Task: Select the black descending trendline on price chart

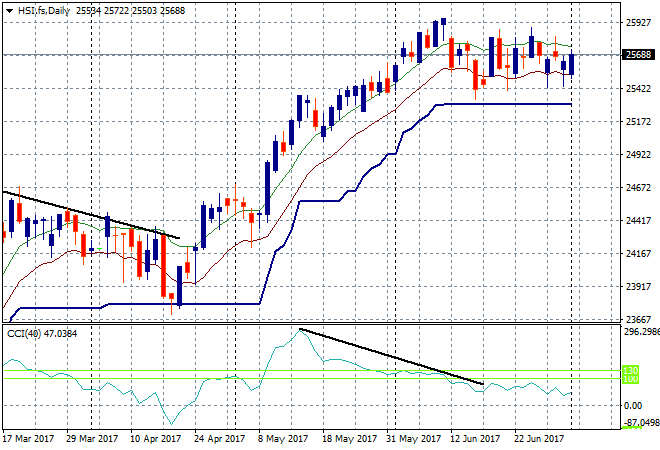Action: coord(91,215)
